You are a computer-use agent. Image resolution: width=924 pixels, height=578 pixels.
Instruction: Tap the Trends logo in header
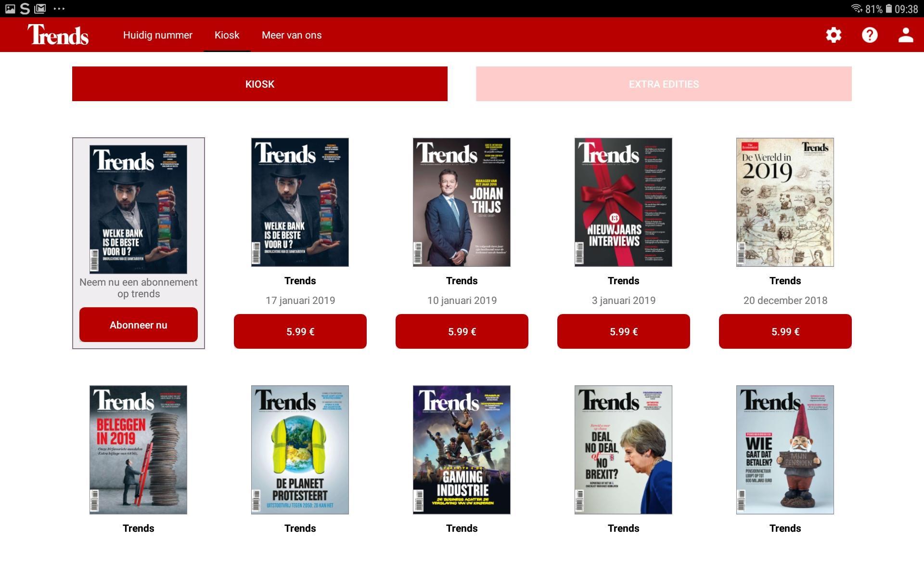click(58, 35)
